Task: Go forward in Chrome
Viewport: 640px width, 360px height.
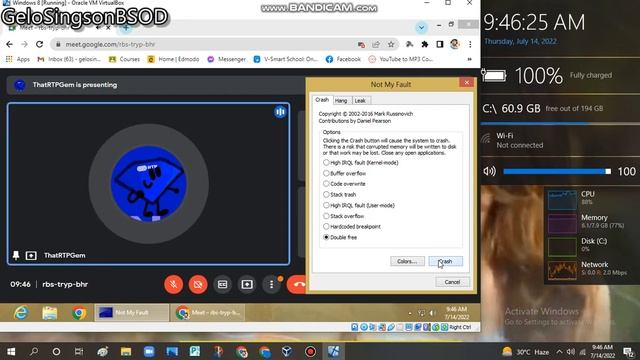Action: coord(24,44)
